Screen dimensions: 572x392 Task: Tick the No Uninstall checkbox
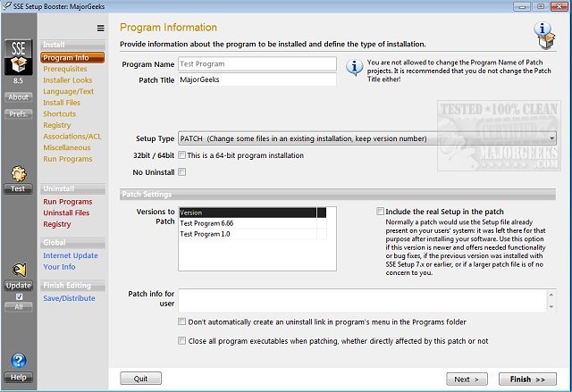point(181,172)
